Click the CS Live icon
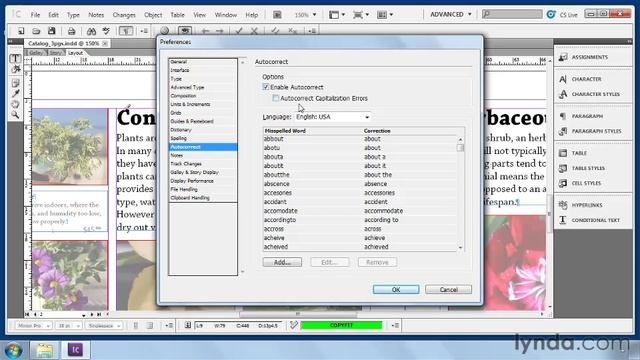 pos(551,15)
